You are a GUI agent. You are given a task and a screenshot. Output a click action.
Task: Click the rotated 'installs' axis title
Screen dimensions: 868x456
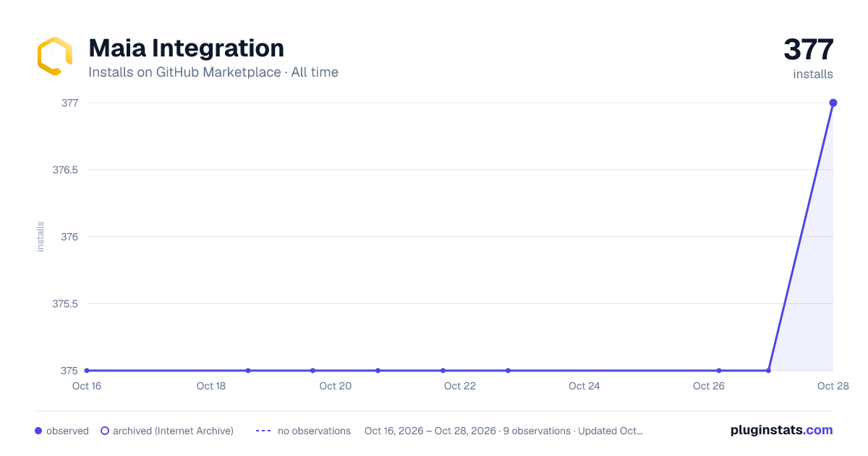(41, 237)
